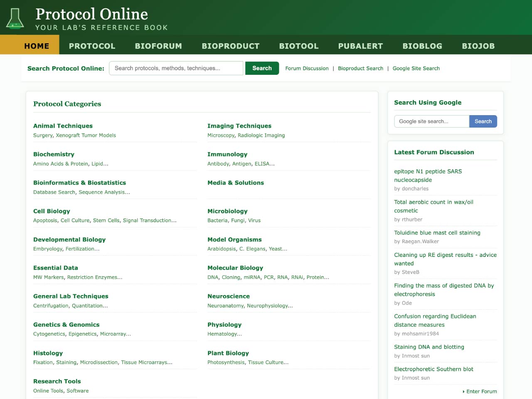This screenshot has height=399, width=532.
Task: Open the Model Organisms category
Action: pyautogui.click(x=234, y=239)
